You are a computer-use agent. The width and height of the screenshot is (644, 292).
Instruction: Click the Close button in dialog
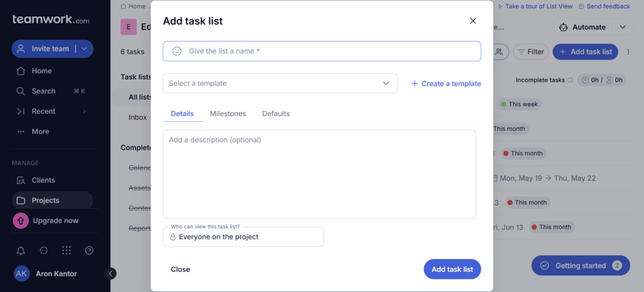click(x=181, y=269)
